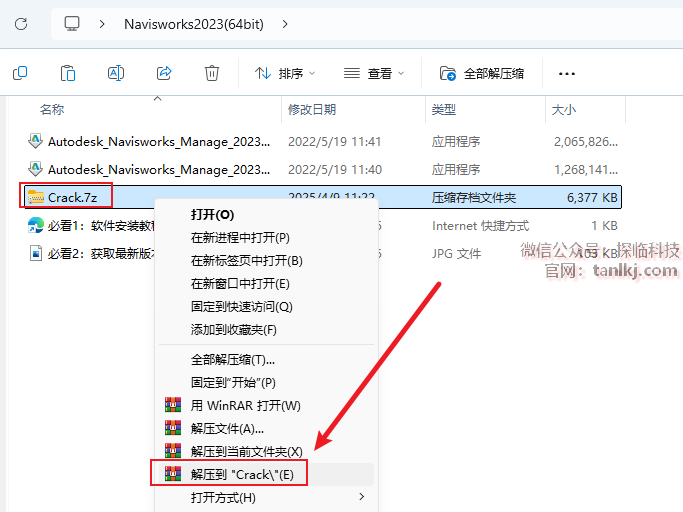The height and width of the screenshot is (512, 683).
Task: Sort by the 大小 column header
Action: point(564,109)
